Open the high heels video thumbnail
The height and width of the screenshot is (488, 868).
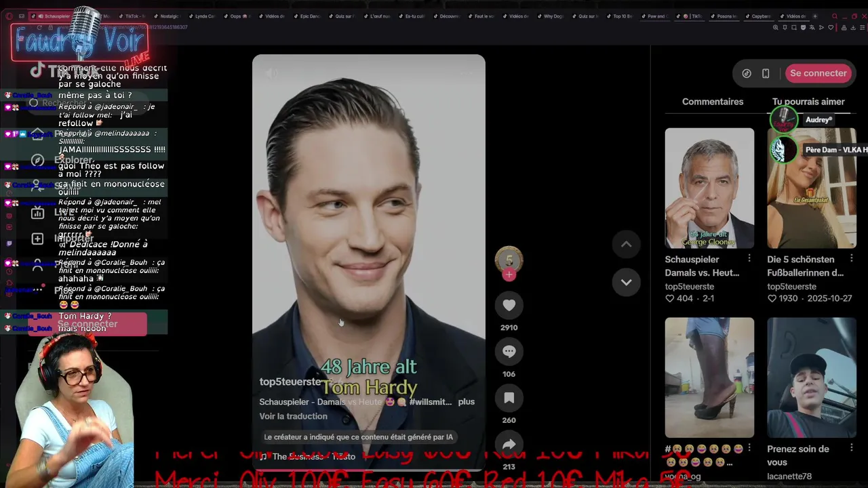pos(709,378)
